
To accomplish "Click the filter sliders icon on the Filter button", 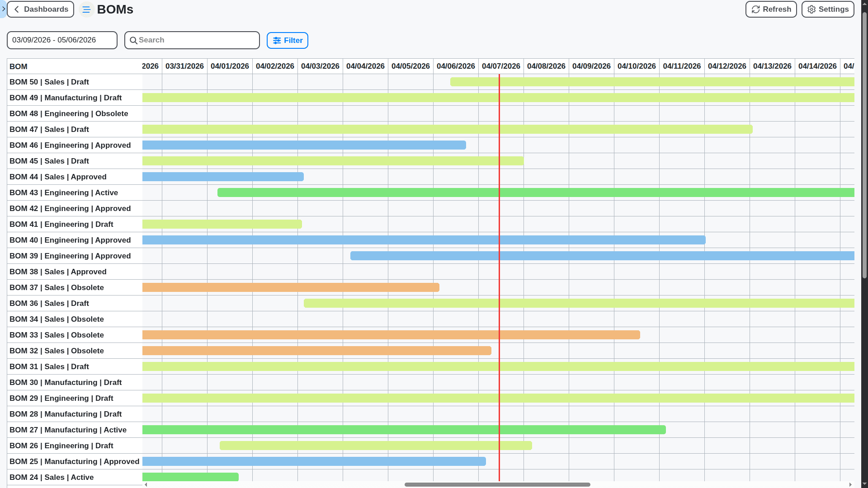I will pos(277,40).
